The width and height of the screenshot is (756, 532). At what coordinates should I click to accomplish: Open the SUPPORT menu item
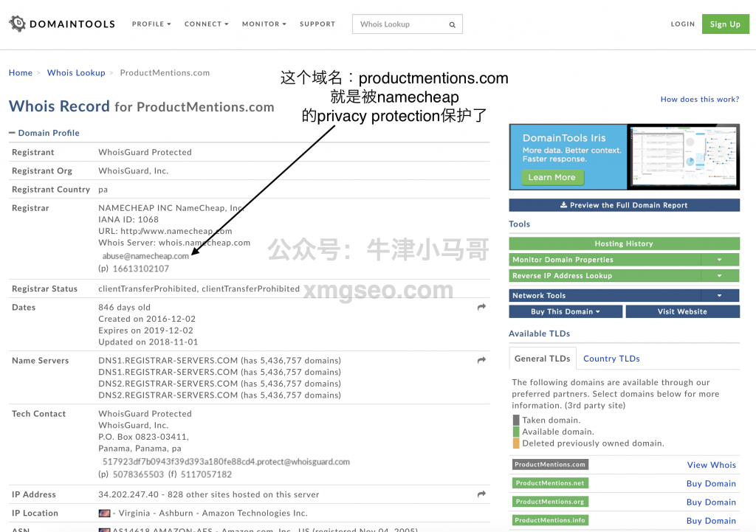[x=317, y=24]
